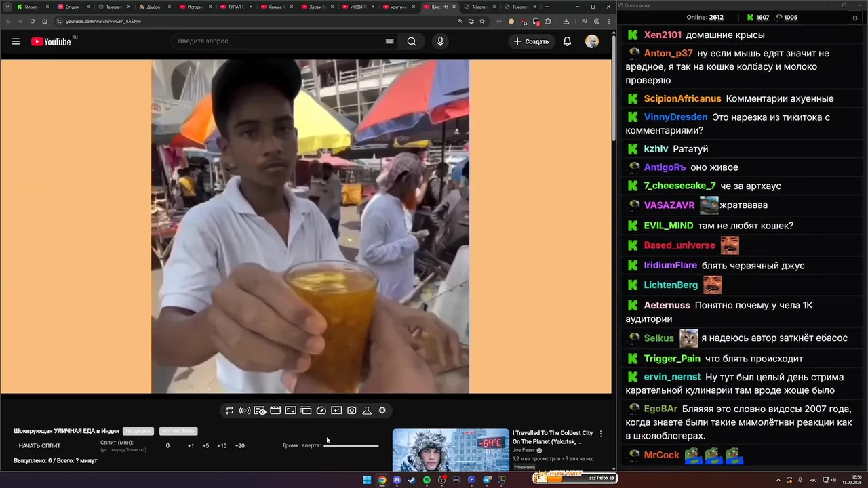Open the gear settings in player toolbar

[x=382, y=410]
